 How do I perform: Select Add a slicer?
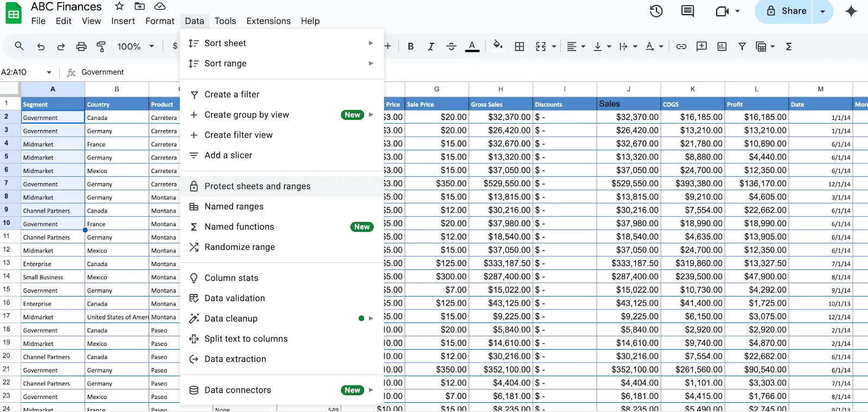click(282, 155)
